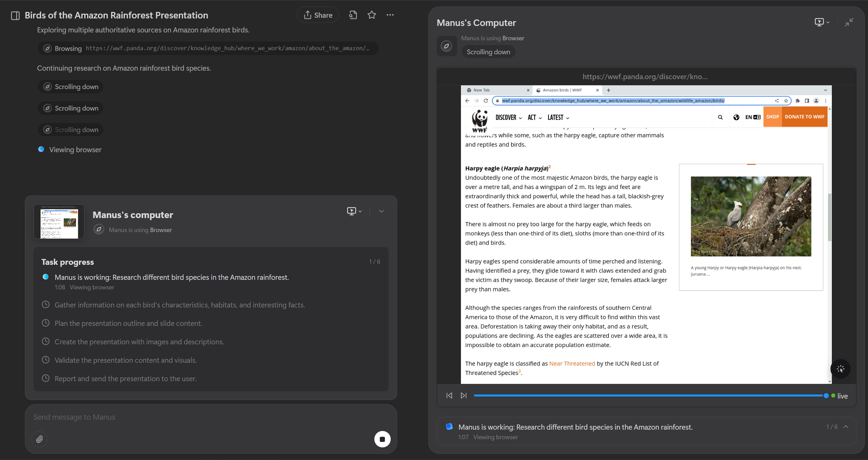Image resolution: width=868 pixels, height=460 pixels.
Task: Skip to next step in playback
Action: [x=464, y=396]
